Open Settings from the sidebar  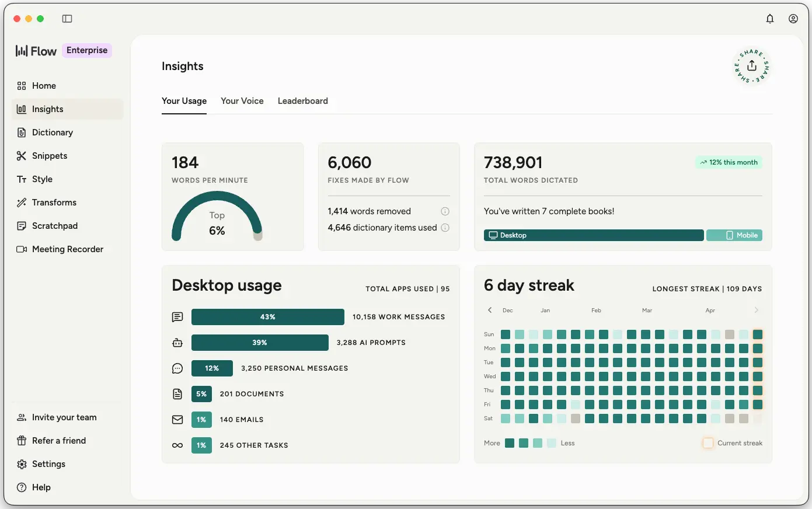click(x=68, y=464)
